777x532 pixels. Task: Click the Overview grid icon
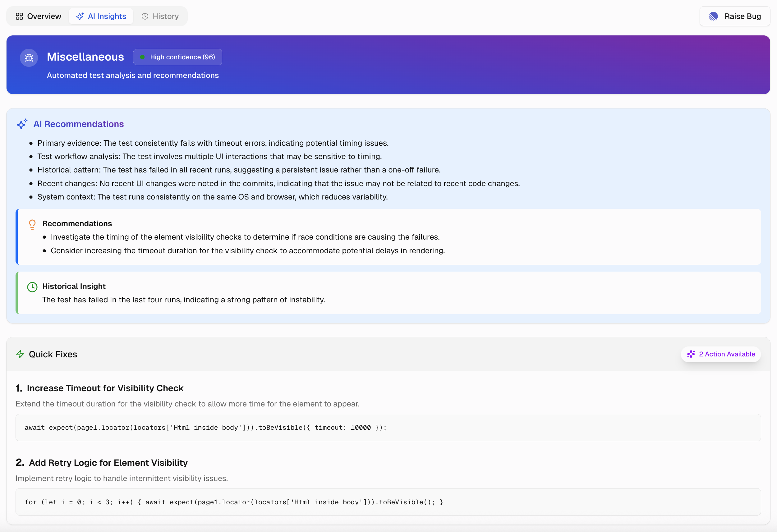pyautogui.click(x=19, y=16)
